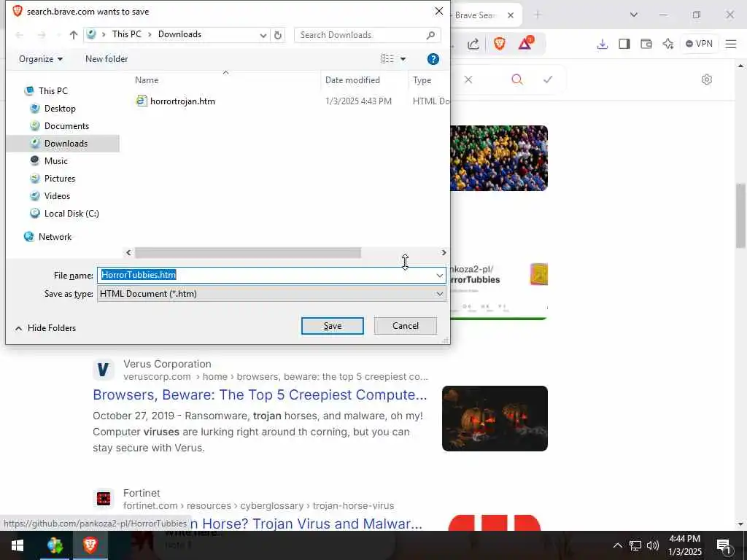Select Desktop in the navigation pane
The height and width of the screenshot is (560, 747).
point(60,109)
